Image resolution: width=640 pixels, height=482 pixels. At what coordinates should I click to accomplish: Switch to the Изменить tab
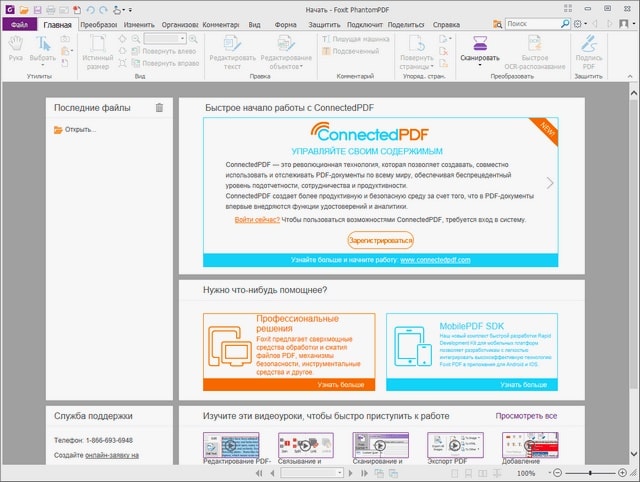click(139, 25)
